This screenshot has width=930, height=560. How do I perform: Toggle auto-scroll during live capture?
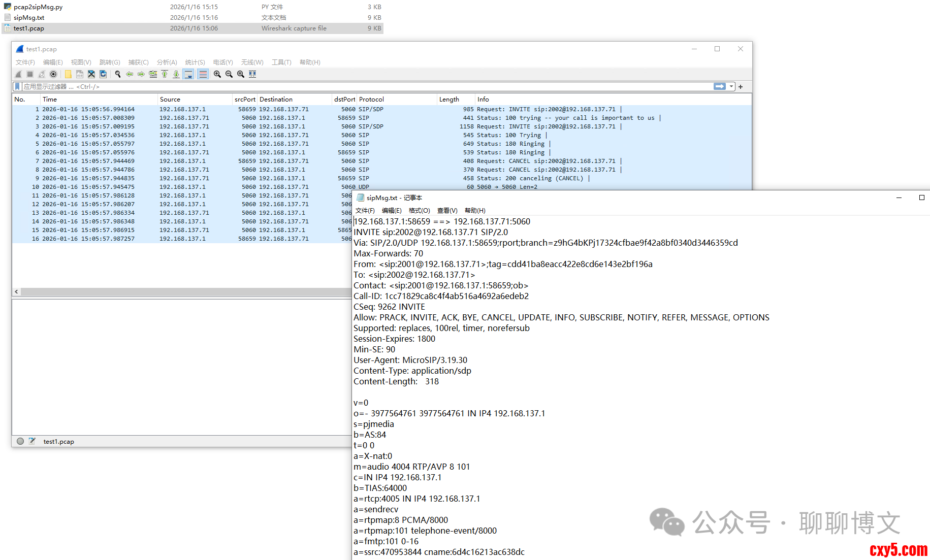point(188,74)
